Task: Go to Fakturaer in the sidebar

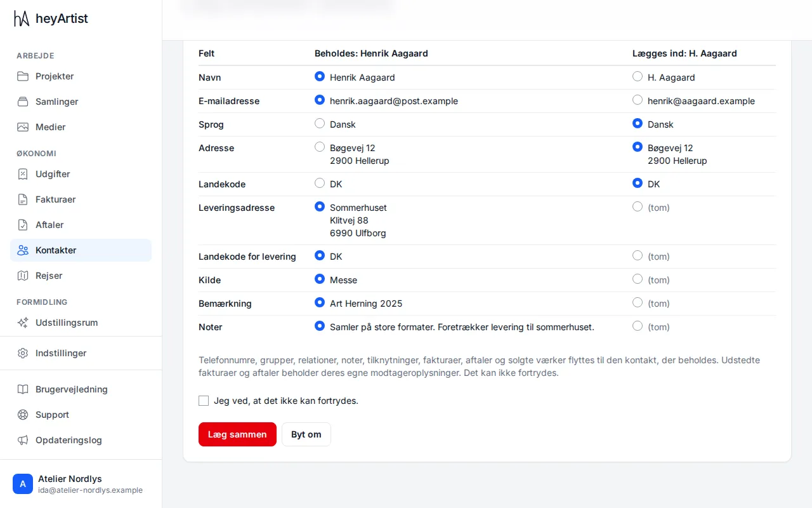Action: [x=81, y=199]
